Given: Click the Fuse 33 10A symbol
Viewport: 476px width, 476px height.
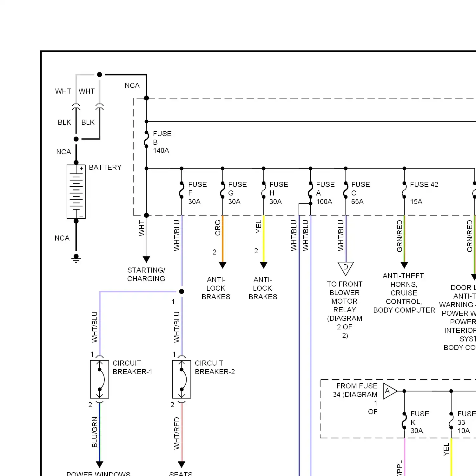Looking at the screenshot, I should (x=451, y=421).
